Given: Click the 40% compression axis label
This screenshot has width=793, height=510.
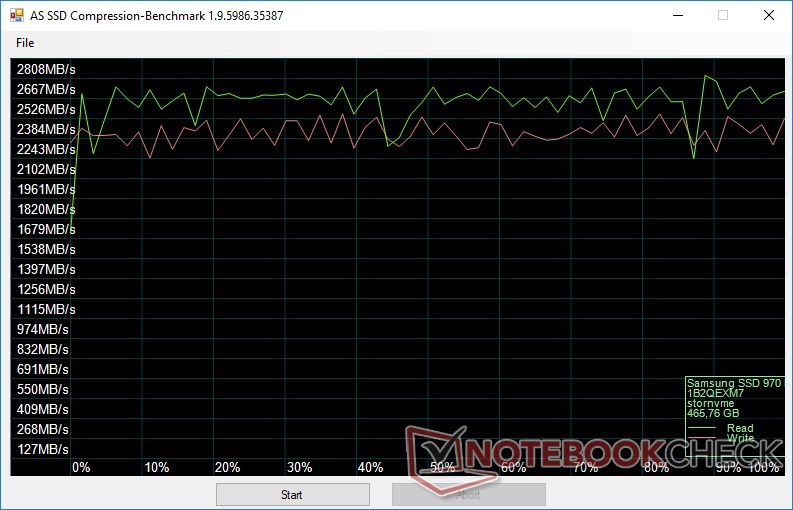Looking at the screenshot, I should [x=371, y=468].
